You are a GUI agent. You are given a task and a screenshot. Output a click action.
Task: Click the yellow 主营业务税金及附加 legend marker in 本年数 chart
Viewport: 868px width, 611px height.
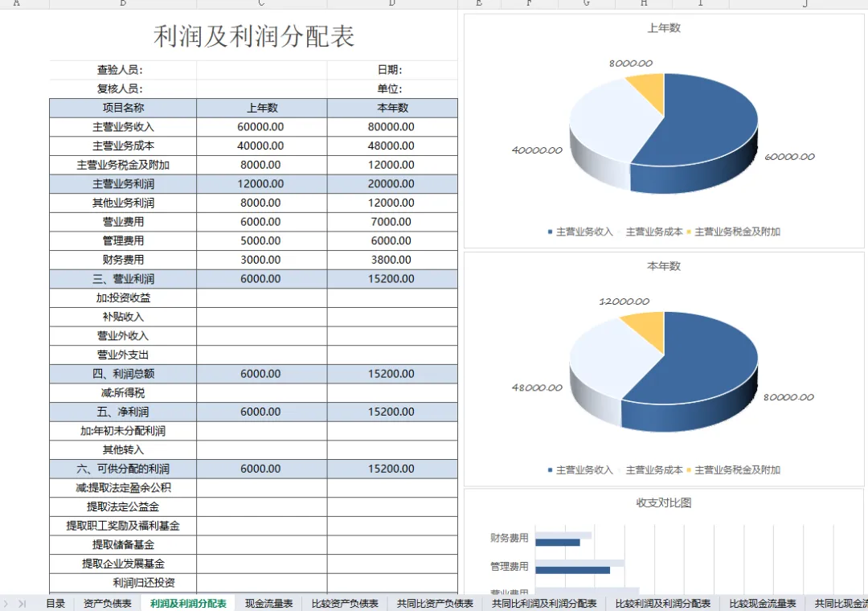(689, 470)
